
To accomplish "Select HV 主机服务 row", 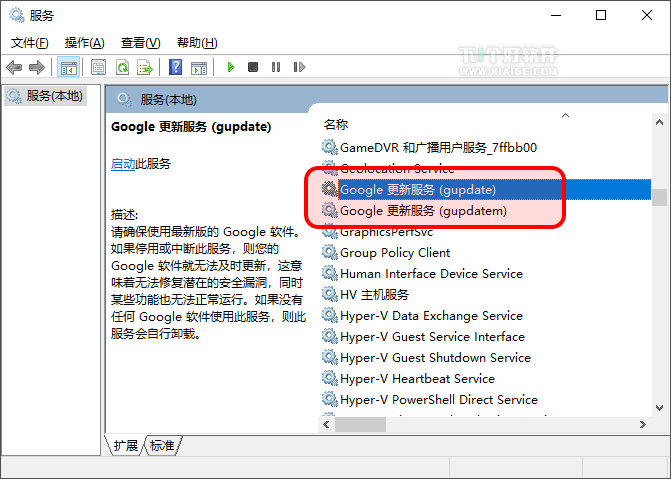I will [486, 295].
